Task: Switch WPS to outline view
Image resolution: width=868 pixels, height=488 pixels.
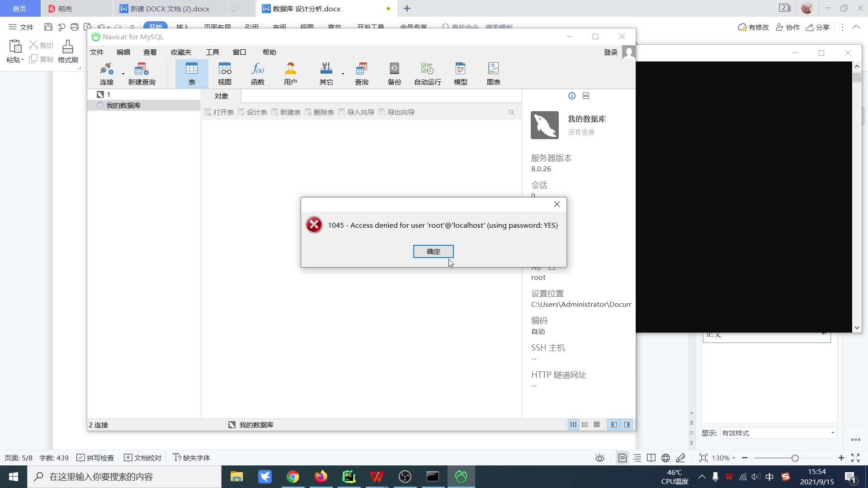Action: [637, 458]
